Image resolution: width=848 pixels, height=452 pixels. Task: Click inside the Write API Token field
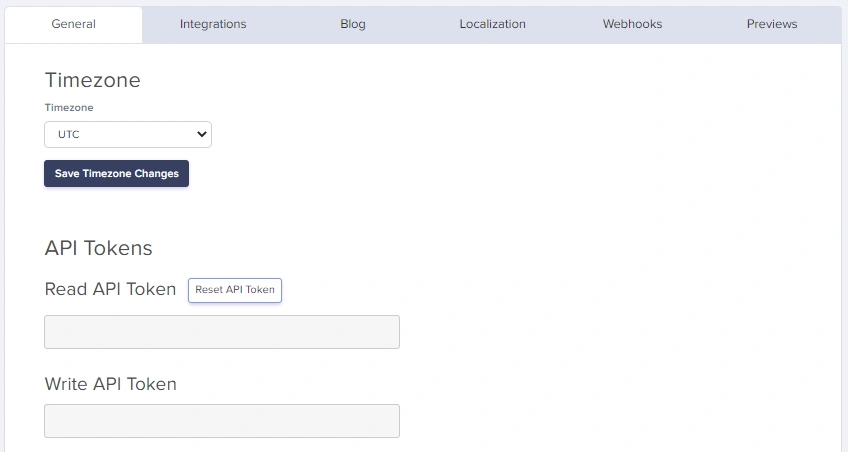[222, 421]
